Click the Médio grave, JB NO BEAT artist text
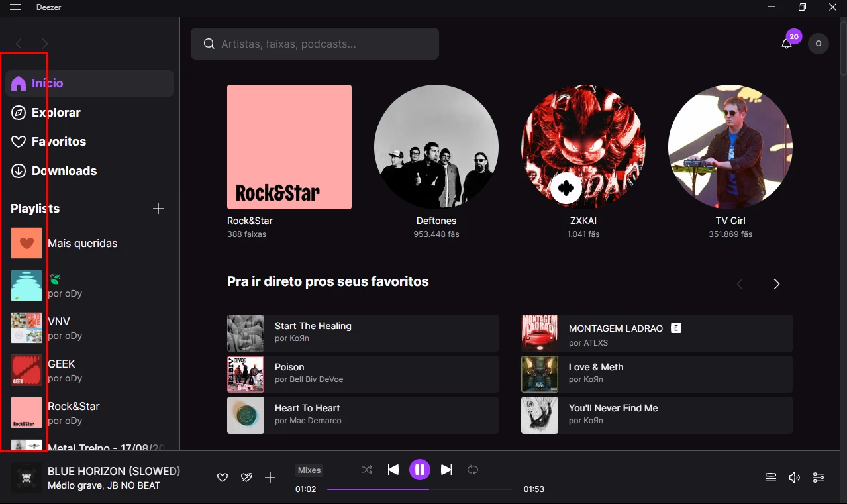 tap(104, 485)
